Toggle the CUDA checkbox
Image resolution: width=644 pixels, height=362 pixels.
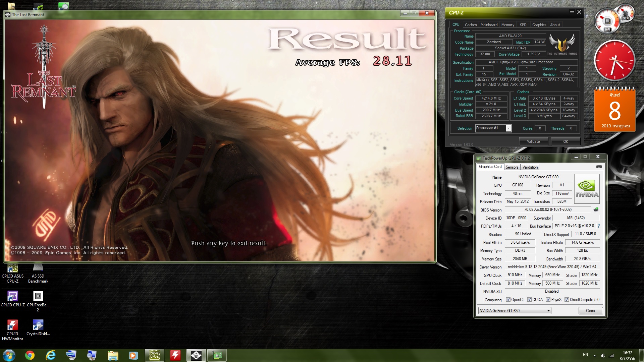[529, 300]
